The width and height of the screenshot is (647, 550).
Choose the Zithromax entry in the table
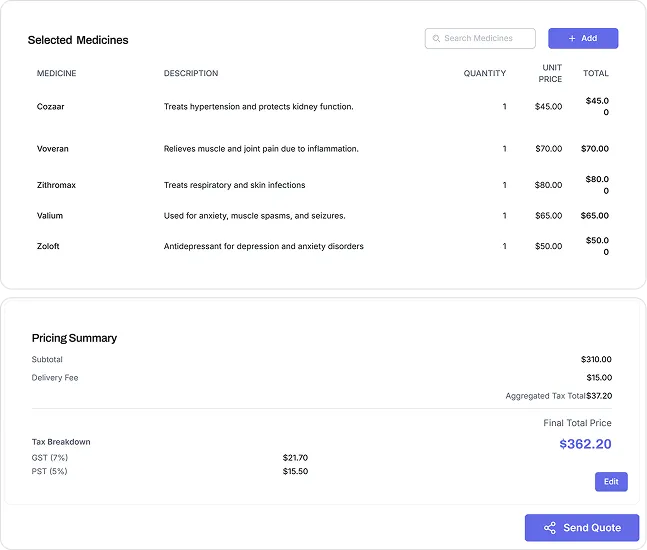pos(57,185)
